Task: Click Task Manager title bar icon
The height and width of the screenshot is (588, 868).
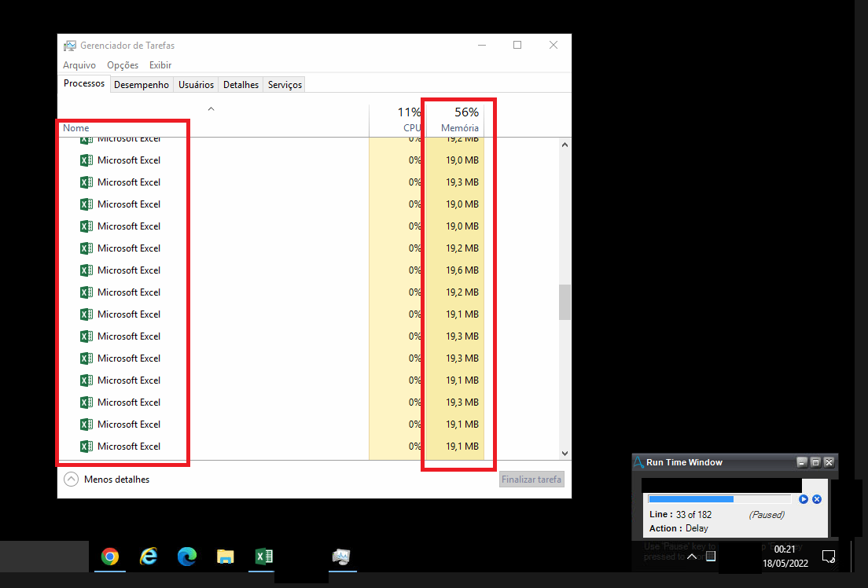Action: pyautogui.click(x=70, y=46)
